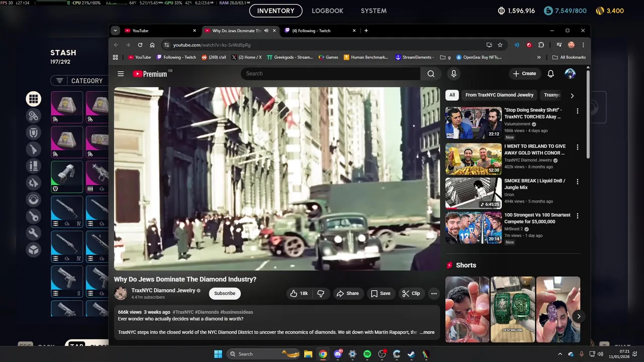This screenshot has height=362, width=644.
Task: Go to the browser home page
Action: [152, 45]
